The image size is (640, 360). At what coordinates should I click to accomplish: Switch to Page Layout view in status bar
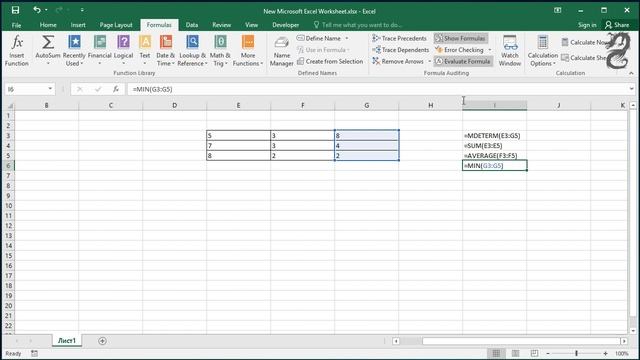(x=515, y=353)
